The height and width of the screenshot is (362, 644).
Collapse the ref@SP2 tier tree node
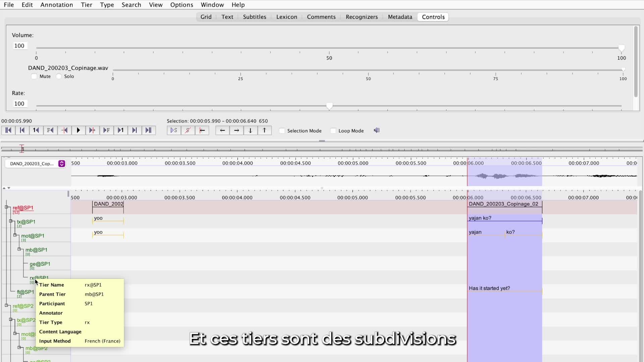click(7, 305)
